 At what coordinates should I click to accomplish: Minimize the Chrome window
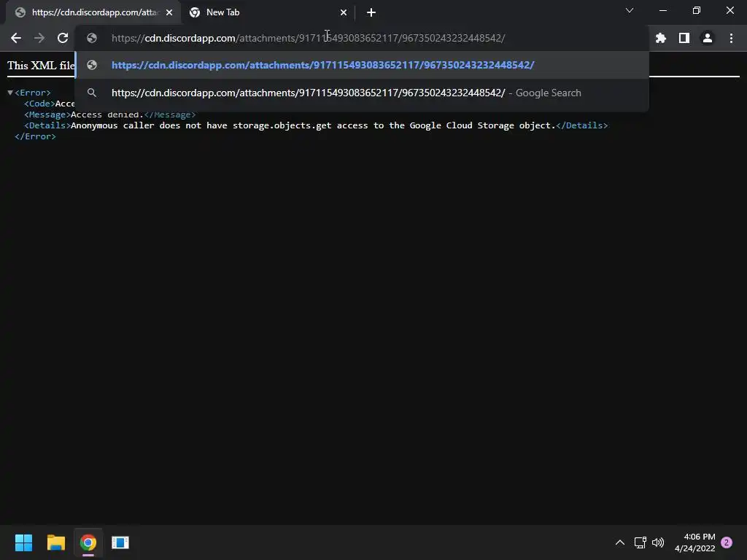click(662, 10)
